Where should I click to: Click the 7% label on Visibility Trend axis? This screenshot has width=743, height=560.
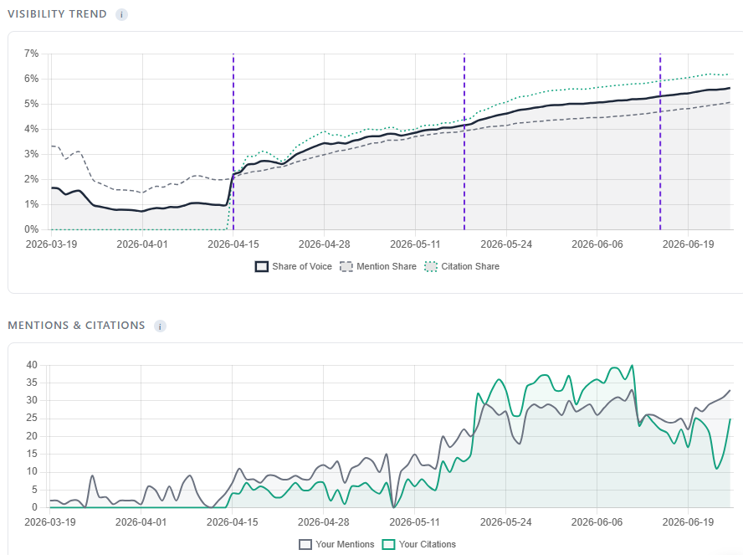click(31, 54)
